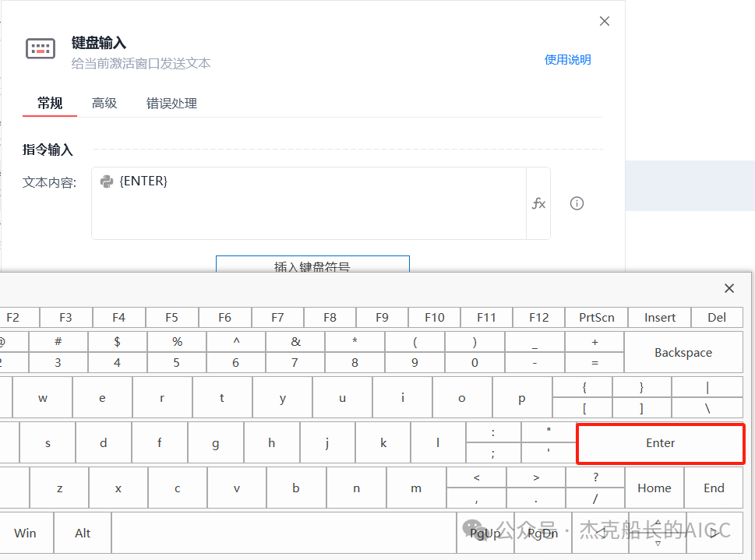Click inside the 文本内容 text field

click(309, 203)
